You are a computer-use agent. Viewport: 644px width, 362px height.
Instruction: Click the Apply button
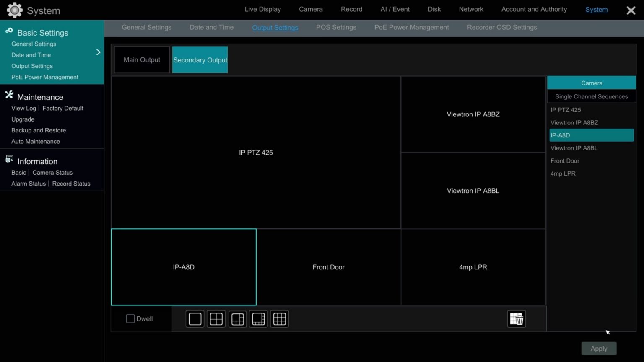pyautogui.click(x=598, y=348)
